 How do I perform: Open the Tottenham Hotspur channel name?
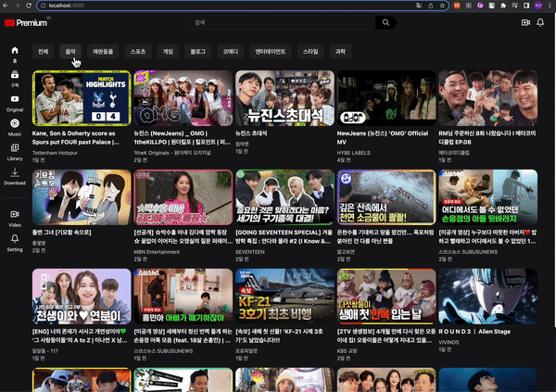[55, 153]
